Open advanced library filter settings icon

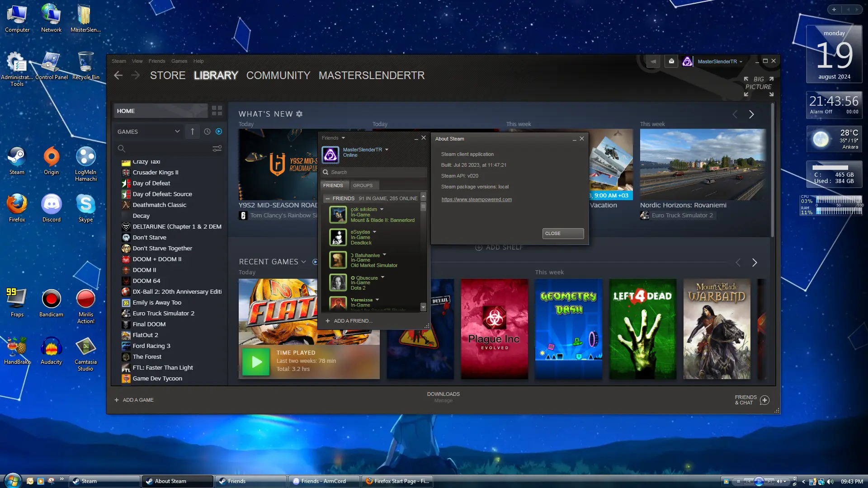click(217, 148)
